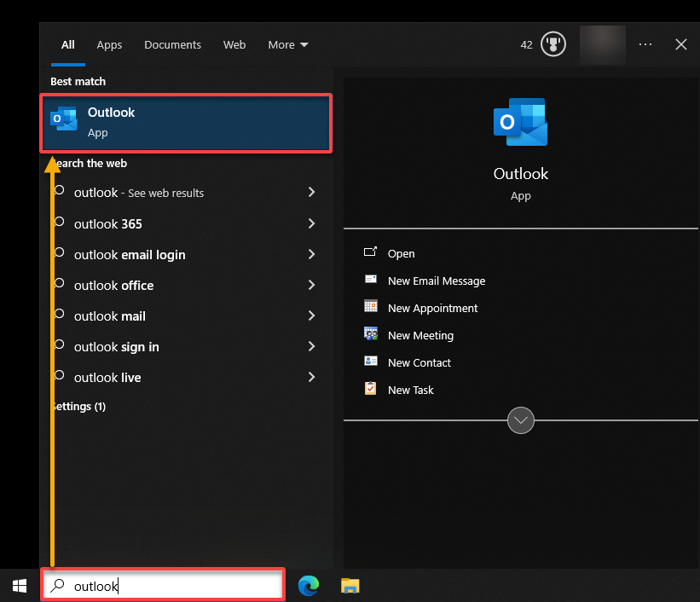Click the Settings (1) results heading
The width and height of the screenshot is (700, 602).
tap(79, 407)
